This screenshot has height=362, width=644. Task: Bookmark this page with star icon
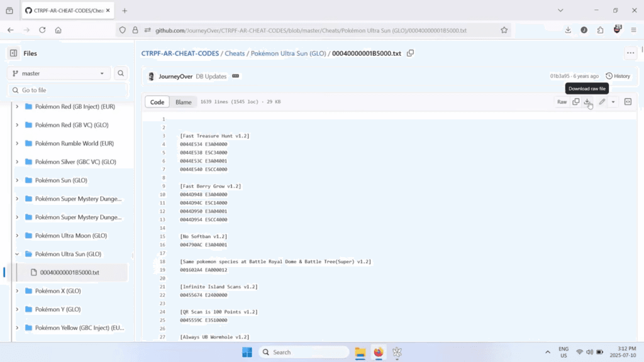(x=504, y=30)
